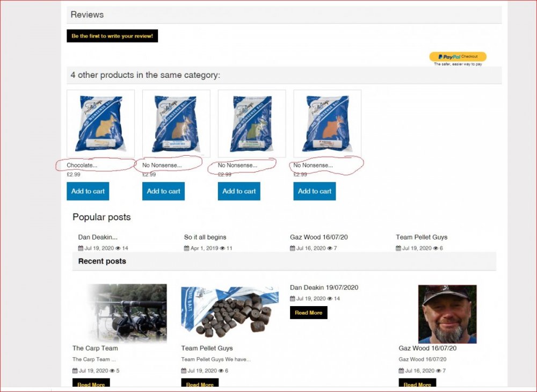Open the pellets photo for Team Pellet Guys

tap(230, 313)
